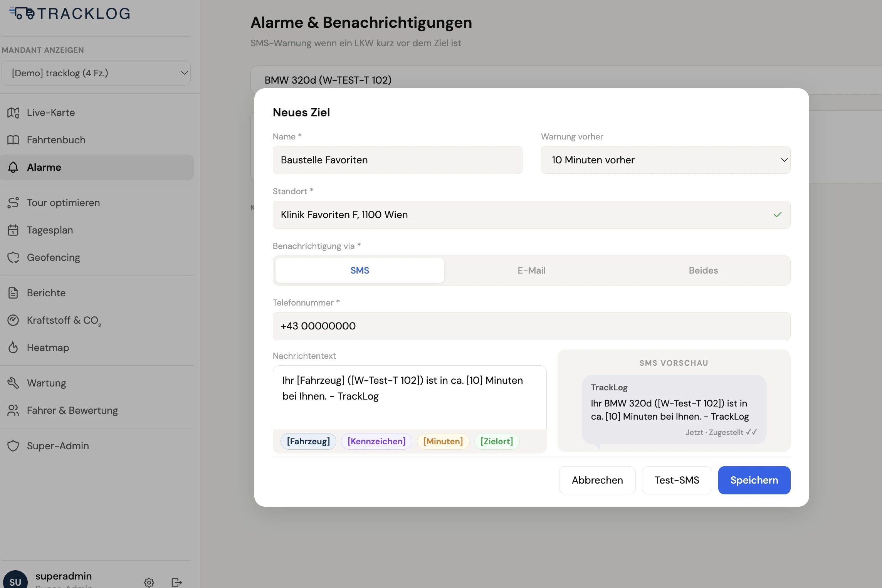Image resolution: width=882 pixels, height=588 pixels.
Task: Click the Alarme bell icon
Action: (13, 167)
